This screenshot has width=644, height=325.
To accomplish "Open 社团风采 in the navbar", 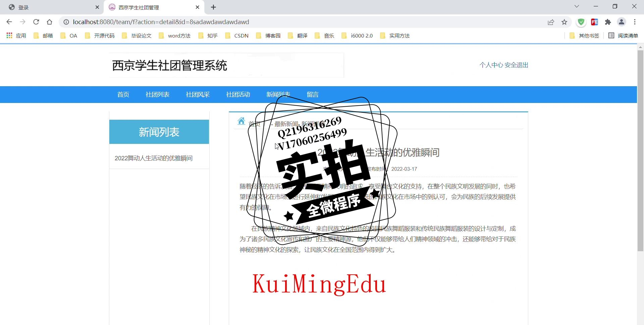I will point(198,95).
